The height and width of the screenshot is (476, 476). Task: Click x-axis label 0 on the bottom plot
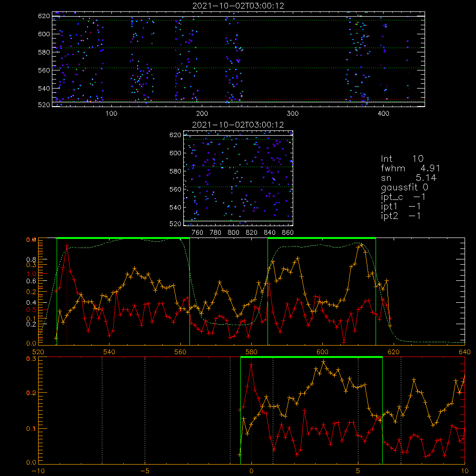click(251, 471)
